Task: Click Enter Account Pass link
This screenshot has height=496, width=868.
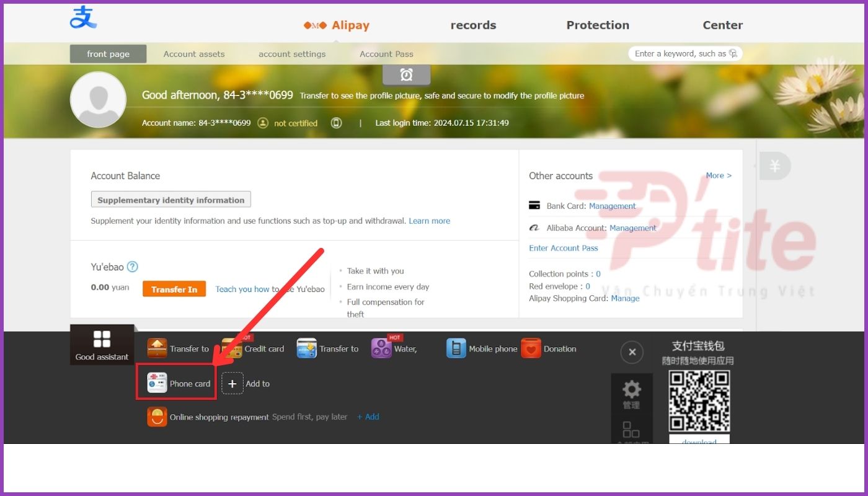Action: click(x=564, y=248)
